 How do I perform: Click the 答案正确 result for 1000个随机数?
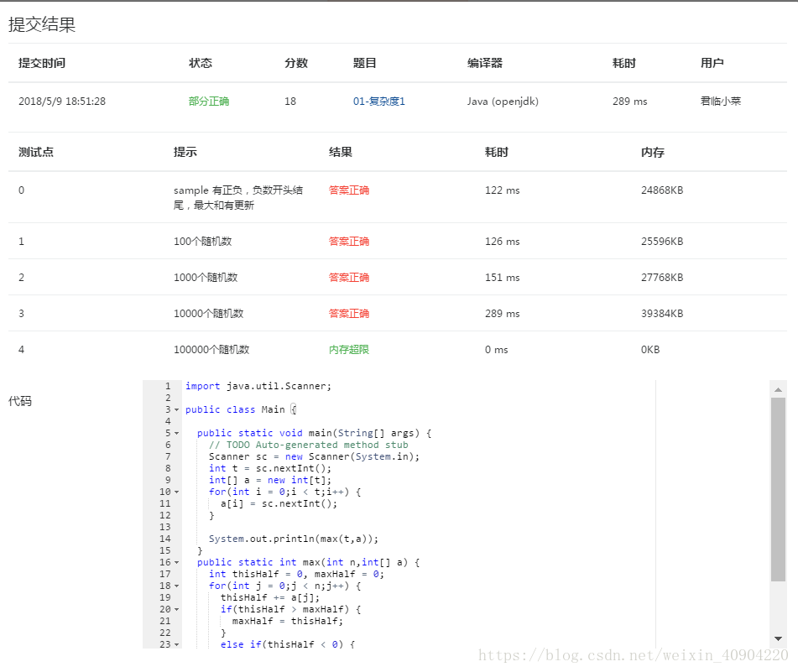point(348,277)
